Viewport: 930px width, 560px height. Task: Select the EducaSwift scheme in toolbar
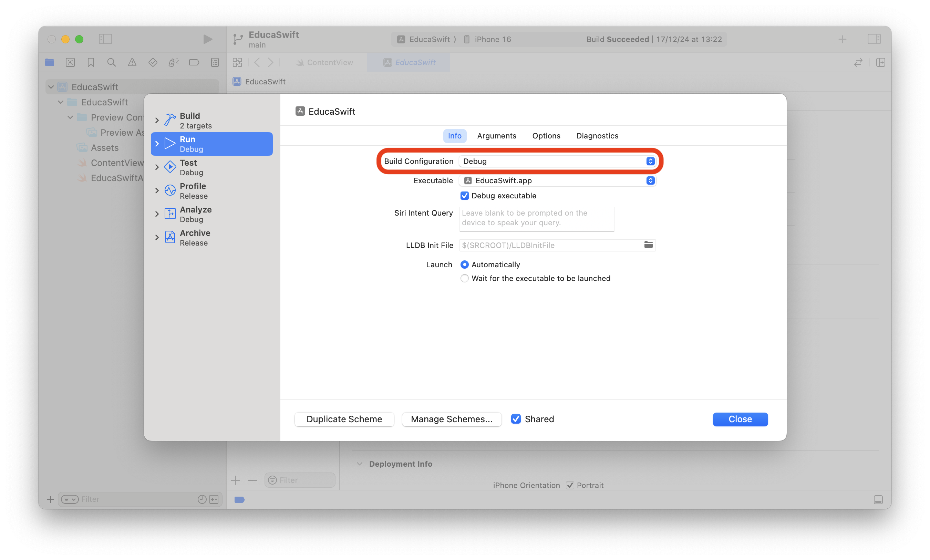click(x=423, y=39)
